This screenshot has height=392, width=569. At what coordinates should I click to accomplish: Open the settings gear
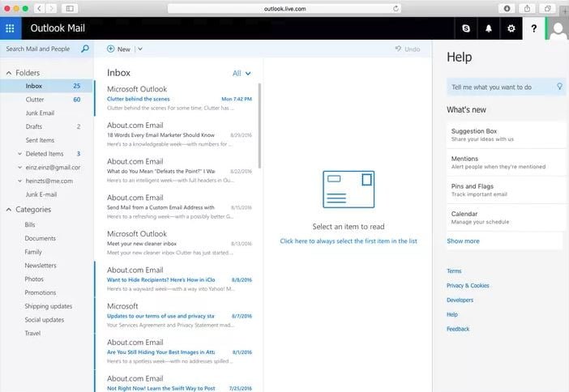[x=511, y=28]
